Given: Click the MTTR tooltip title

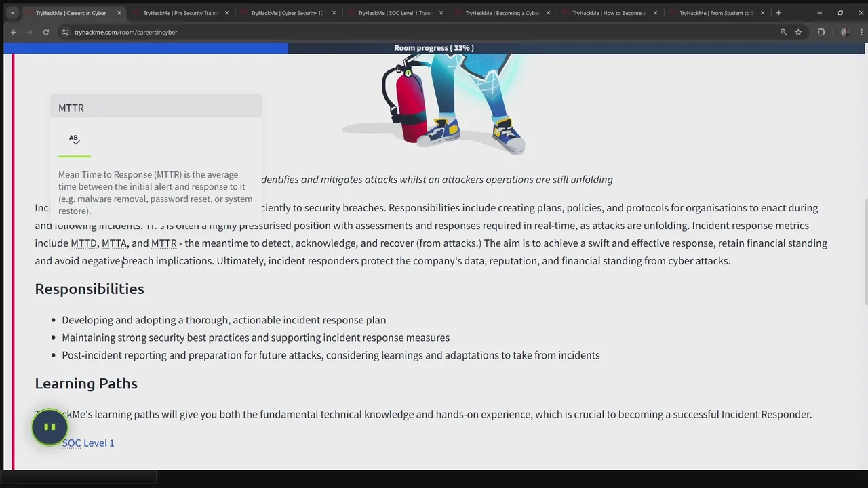Looking at the screenshot, I should point(71,108).
